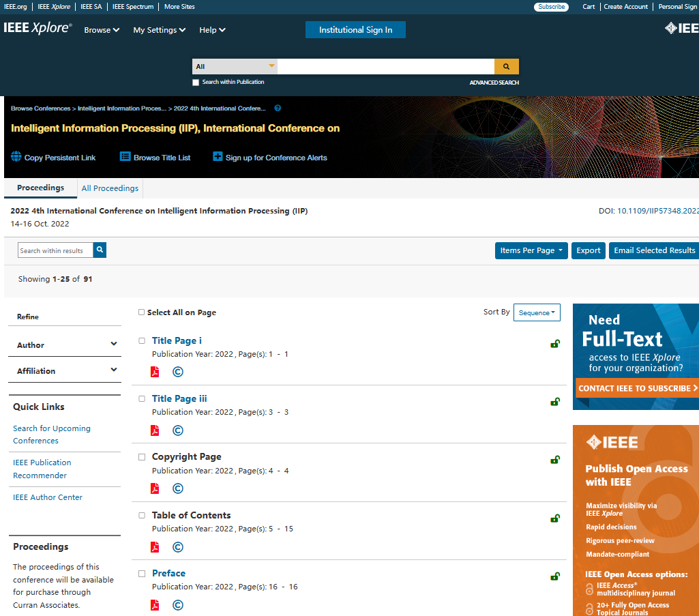699x616 pixels.
Task: Click open-access lock icon for Copyright Page
Action: coord(555,459)
